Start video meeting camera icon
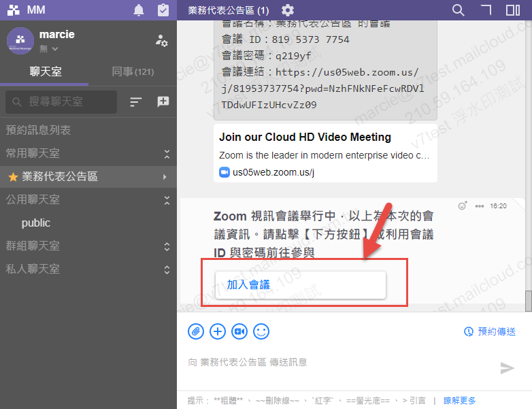 239,331
